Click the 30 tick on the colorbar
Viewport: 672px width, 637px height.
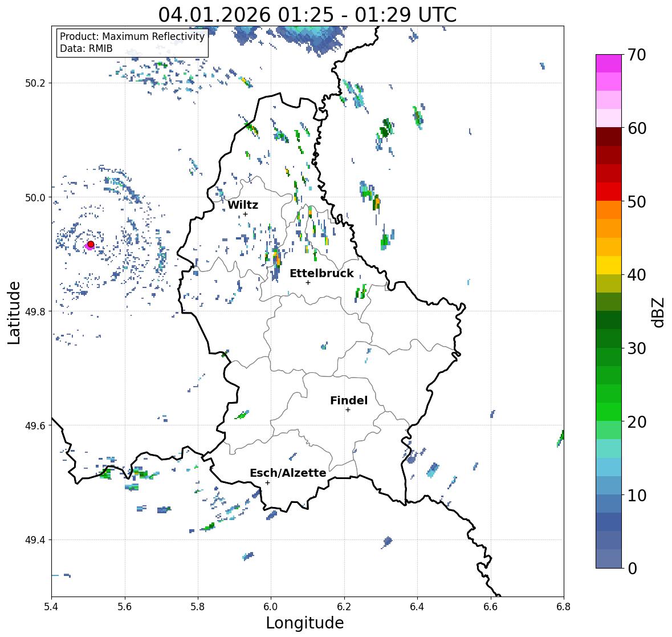coord(637,348)
